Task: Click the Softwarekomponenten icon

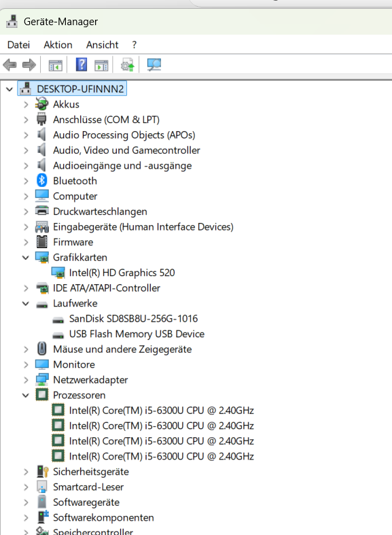Action: point(43,517)
